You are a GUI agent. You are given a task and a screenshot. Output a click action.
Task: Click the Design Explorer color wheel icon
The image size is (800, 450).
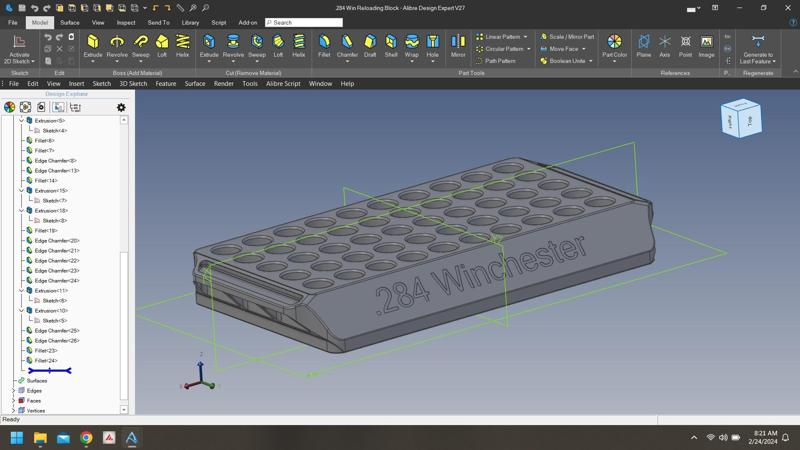(10, 107)
